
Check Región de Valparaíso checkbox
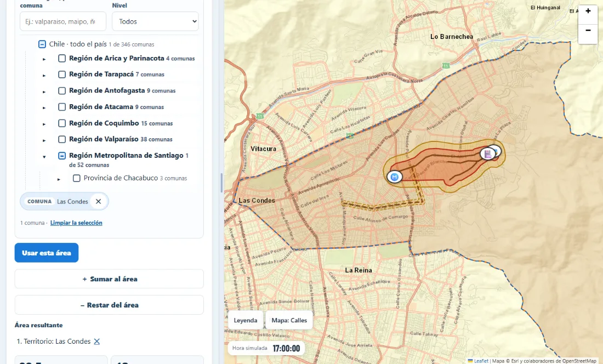(62, 139)
